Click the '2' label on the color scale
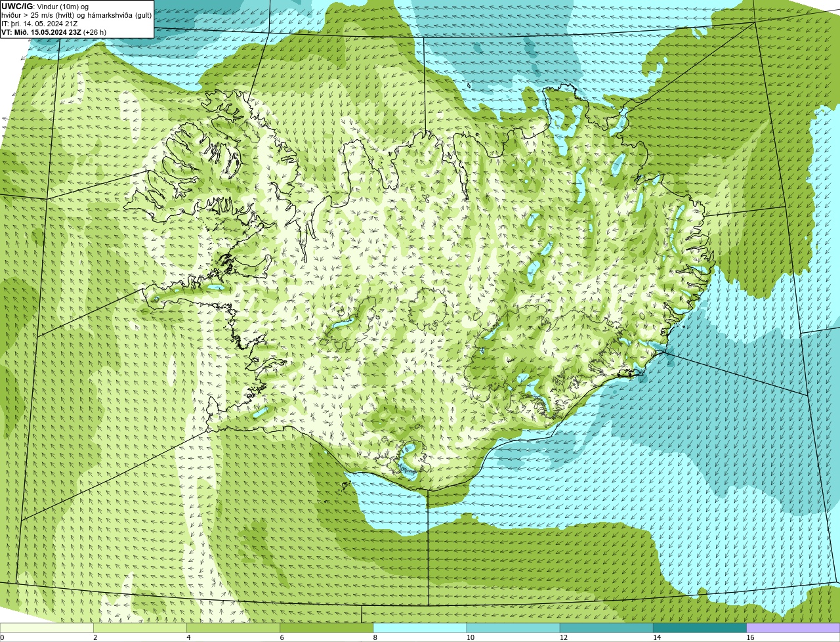Viewport: 840px width, 642px height. (x=95, y=637)
